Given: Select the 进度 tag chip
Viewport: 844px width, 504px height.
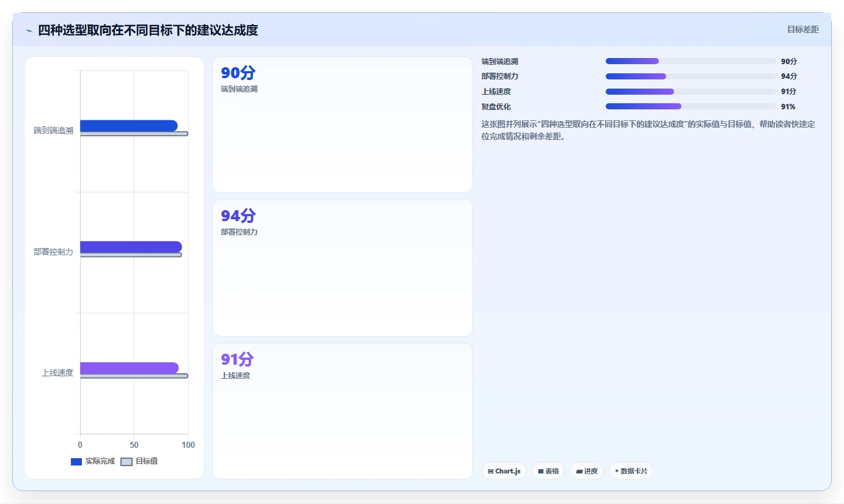Looking at the screenshot, I should (587, 471).
